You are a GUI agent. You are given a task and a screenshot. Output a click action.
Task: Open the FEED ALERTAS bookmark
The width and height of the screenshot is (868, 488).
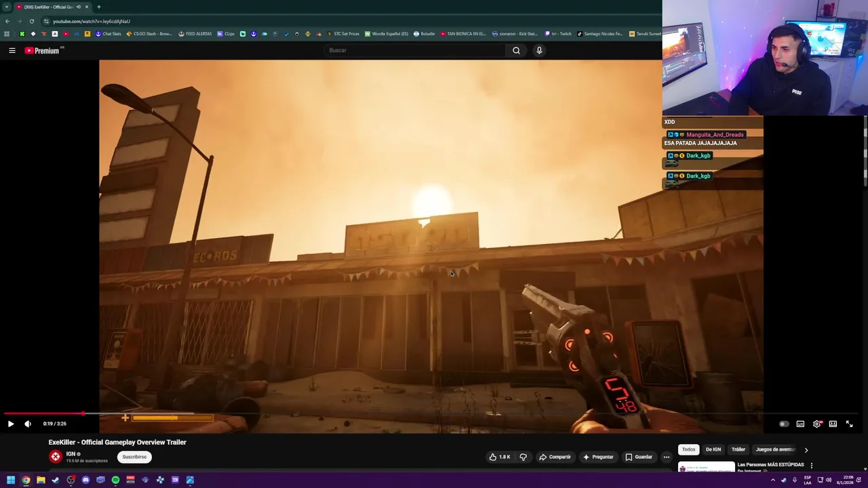point(195,34)
